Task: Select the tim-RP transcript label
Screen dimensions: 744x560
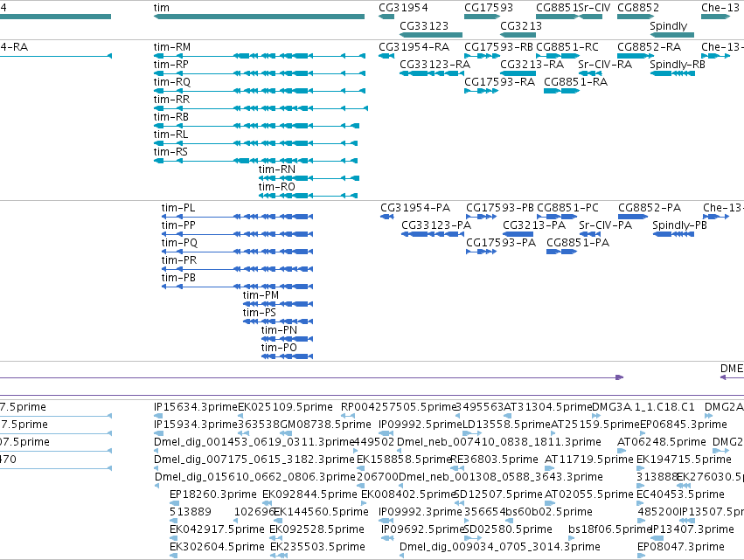Action: click(x=170, y=65)
